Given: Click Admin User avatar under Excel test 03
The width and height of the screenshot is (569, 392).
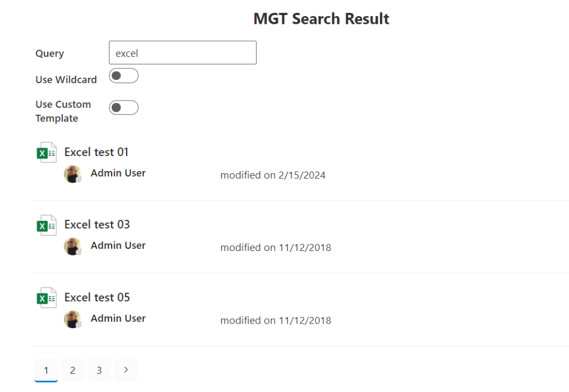Looking at the screenshot, I should (x=72, y=247).
